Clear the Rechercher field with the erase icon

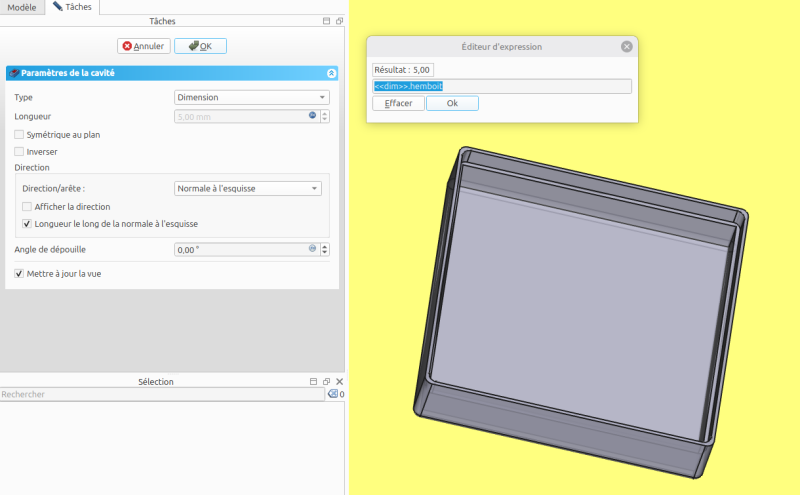pos(333,395)
